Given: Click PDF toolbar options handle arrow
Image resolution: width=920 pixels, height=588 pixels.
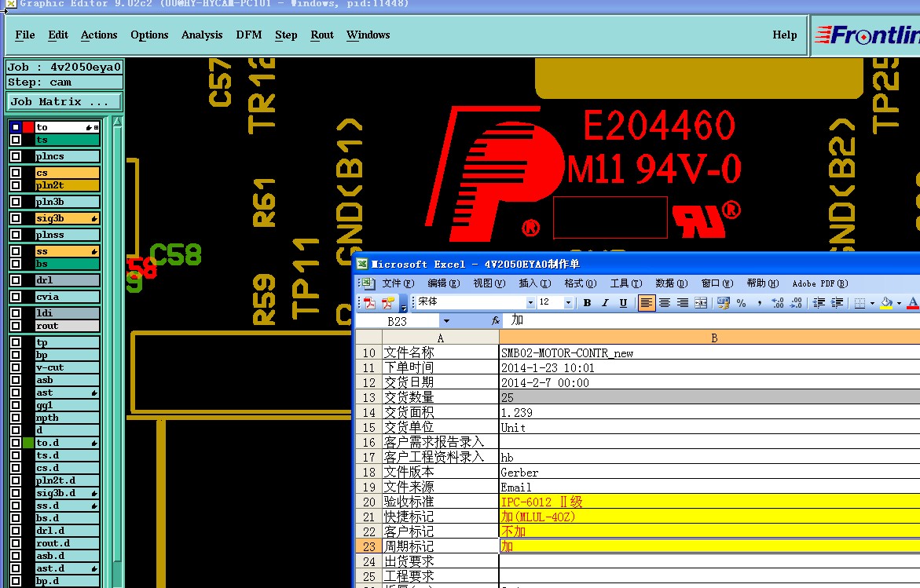Looking at the screenshot, I should pos(403,303).
